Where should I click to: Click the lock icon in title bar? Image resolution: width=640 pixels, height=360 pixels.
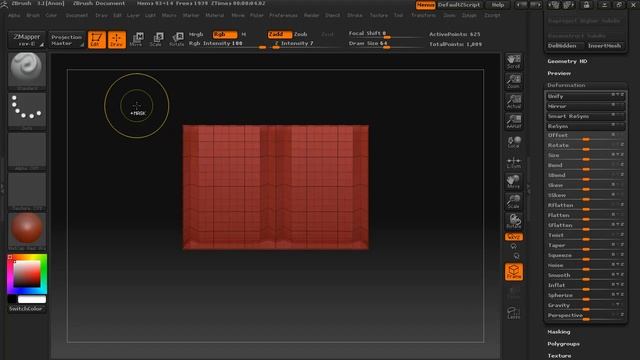(x=586, y=5)
